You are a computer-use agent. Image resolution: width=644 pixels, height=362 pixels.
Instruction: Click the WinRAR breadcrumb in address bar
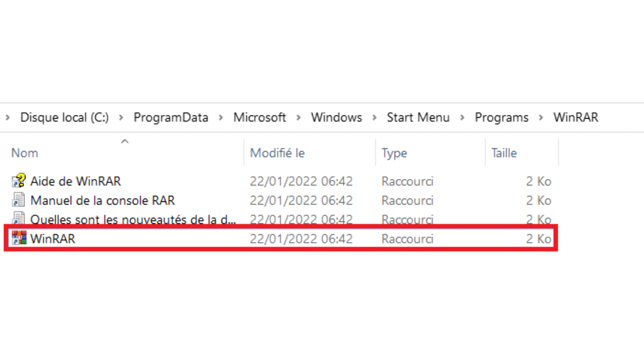pos(576,118)
